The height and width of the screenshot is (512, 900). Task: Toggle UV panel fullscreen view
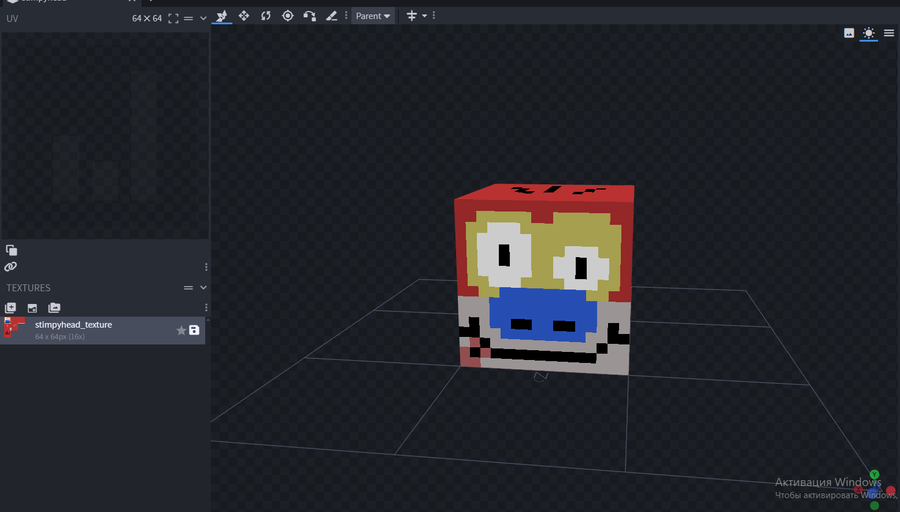(x=173, y=18)
